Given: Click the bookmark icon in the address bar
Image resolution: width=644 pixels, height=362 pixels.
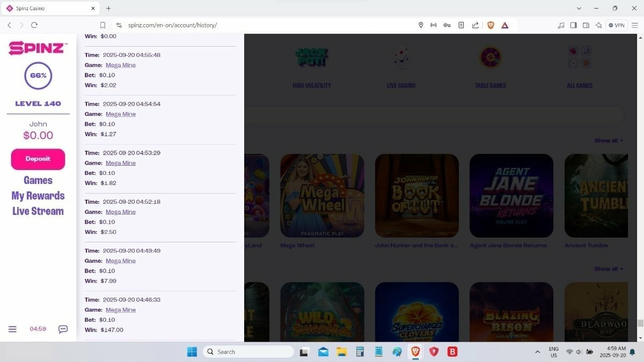Looking at the screenshot, I should tap(103, 25).
